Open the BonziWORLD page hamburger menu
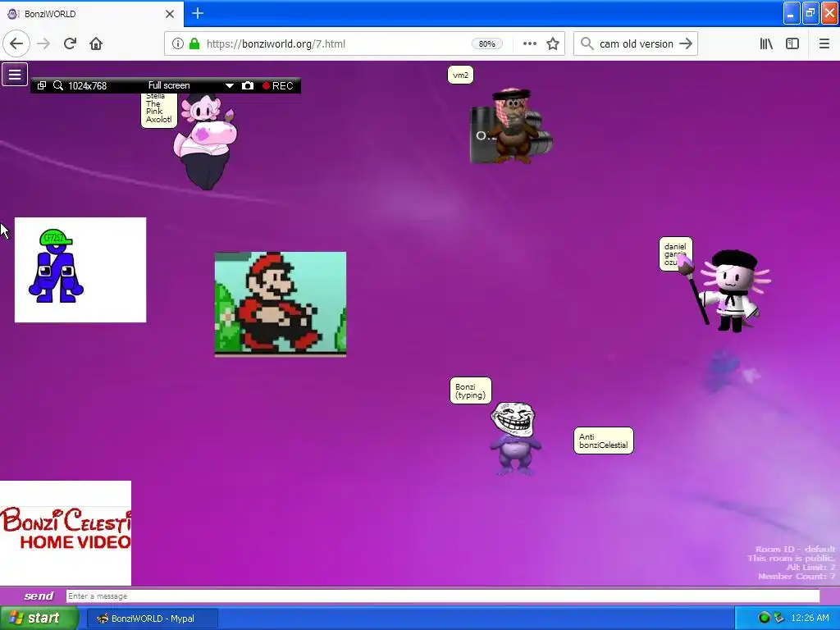The image size is (840, 630). (15, 75)
